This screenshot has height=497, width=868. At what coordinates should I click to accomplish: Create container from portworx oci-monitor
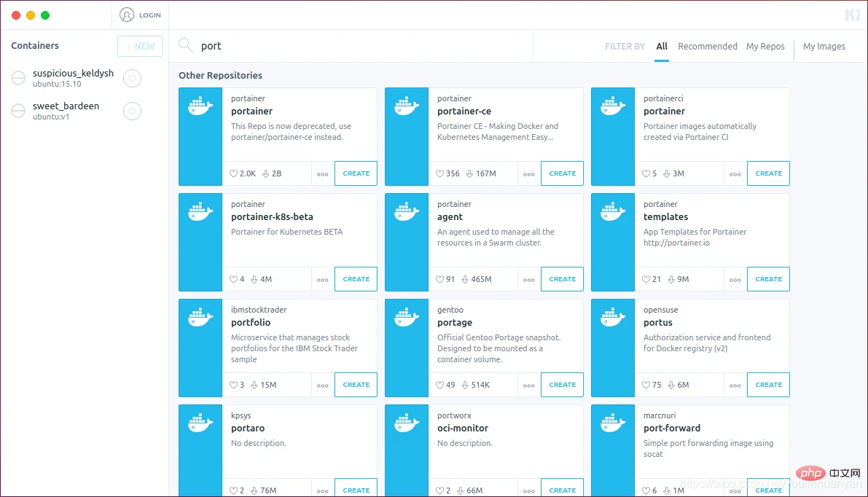pyautogui.click(x=562, y=489)
